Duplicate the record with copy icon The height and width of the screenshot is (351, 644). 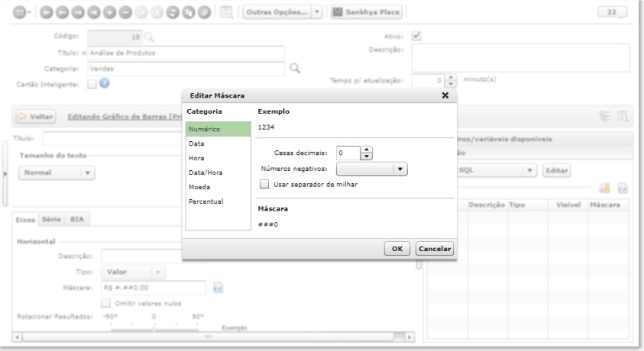coord(189,12)
